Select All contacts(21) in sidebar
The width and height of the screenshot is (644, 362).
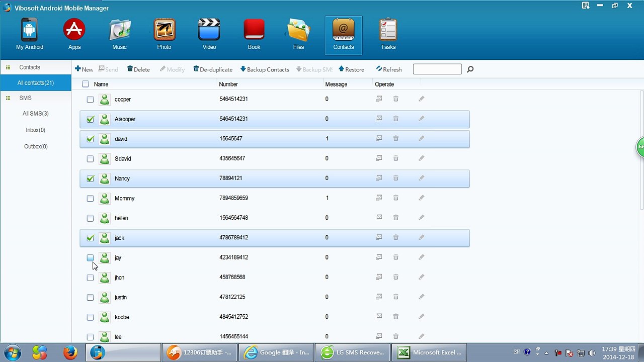point(36,83)
